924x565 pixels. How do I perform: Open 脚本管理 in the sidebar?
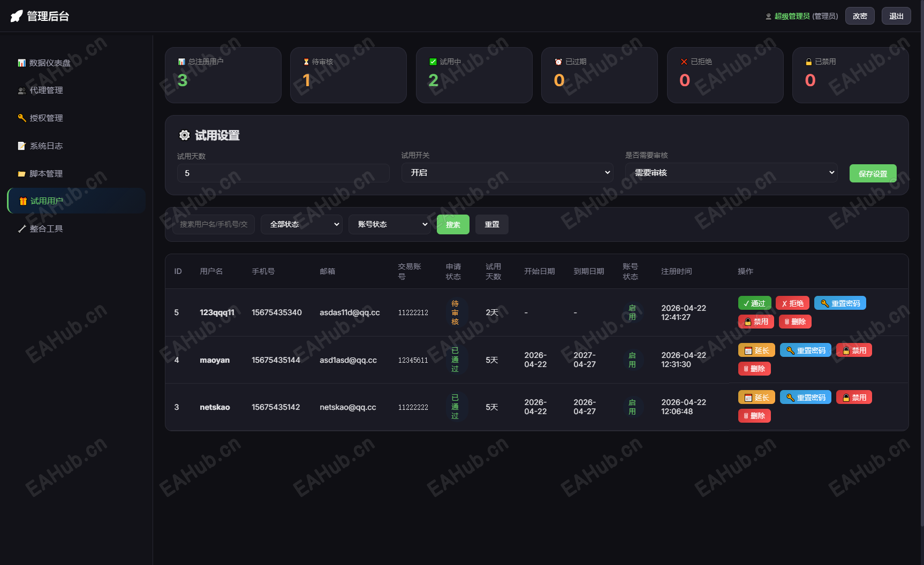pos(76,173)
